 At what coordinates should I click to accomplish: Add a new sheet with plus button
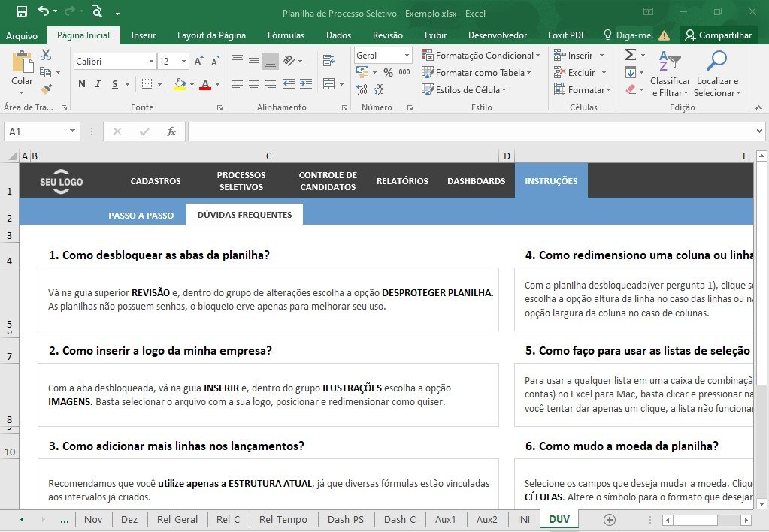609,520
